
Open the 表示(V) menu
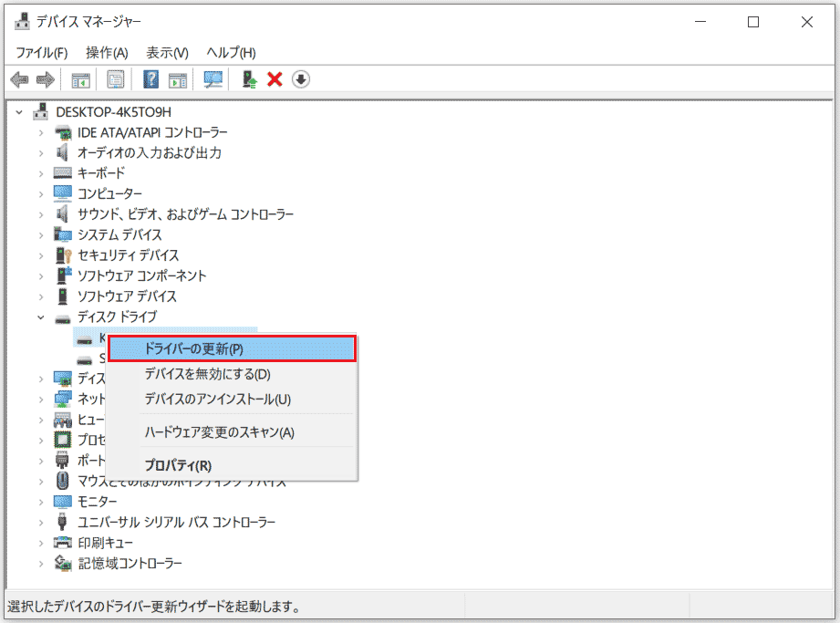[x=168, y=53]
